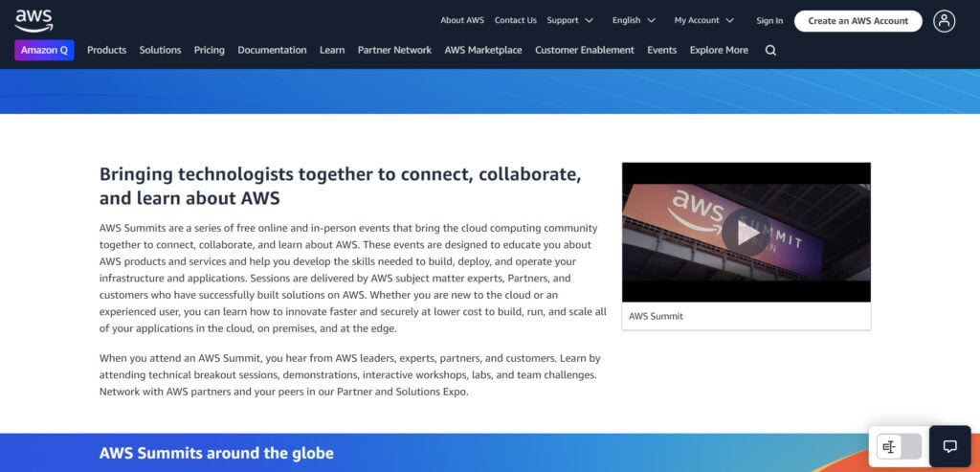This screenshot has width=980, height=472.
Task: Open the chat bubble icon
Action: 950,446
